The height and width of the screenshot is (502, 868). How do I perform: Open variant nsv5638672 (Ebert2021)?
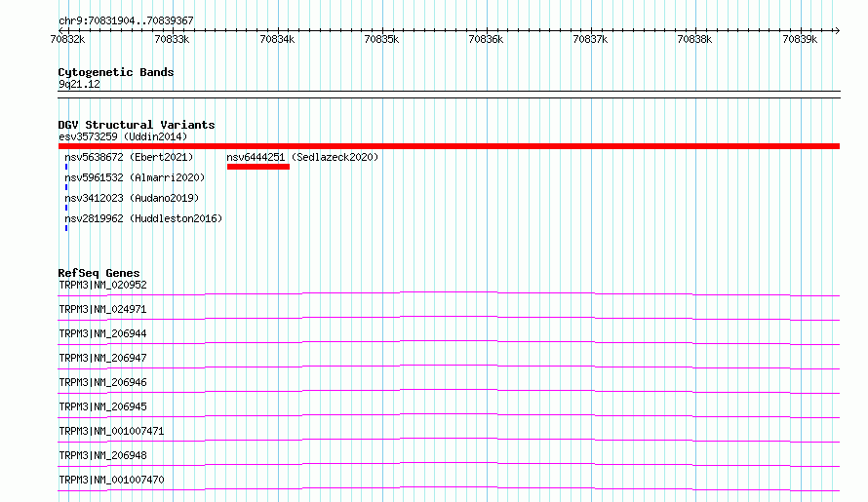[129, 157]
